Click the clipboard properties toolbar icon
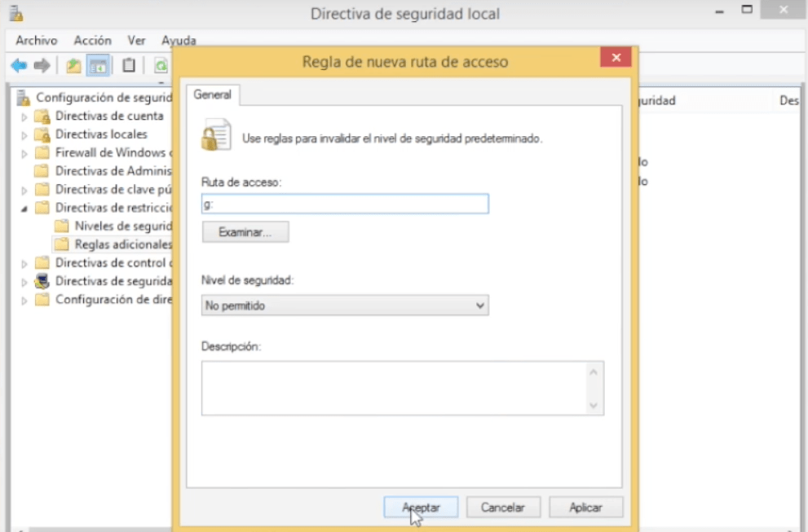Image resolution: width=808 pixels, height=532 pixels. tap(128, 66)
